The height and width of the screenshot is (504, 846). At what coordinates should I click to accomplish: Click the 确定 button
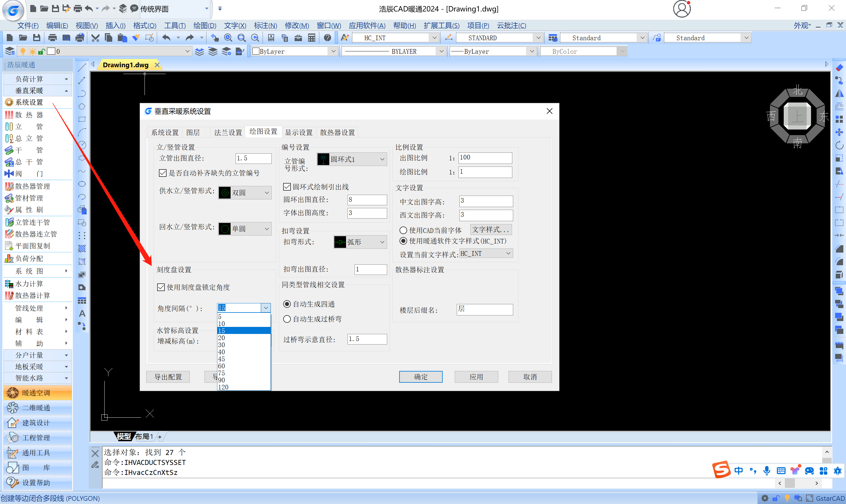pos(420,377)
